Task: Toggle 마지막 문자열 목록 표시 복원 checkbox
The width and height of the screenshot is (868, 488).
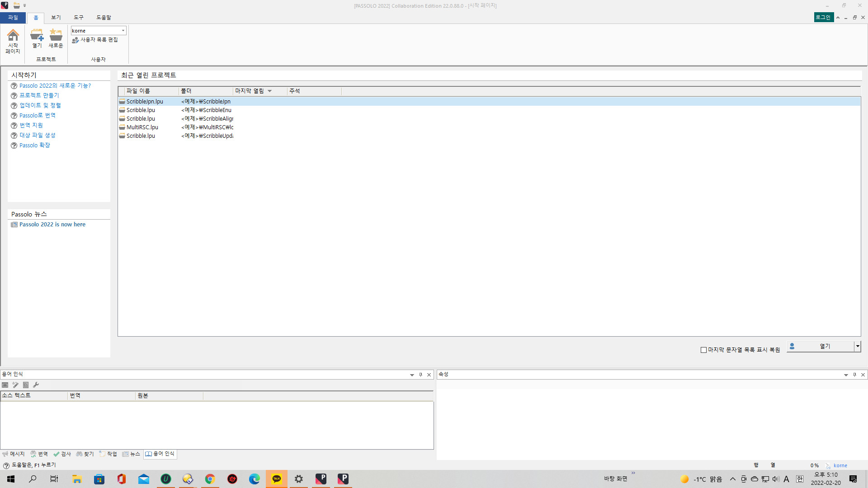Action: pos(703,350)
